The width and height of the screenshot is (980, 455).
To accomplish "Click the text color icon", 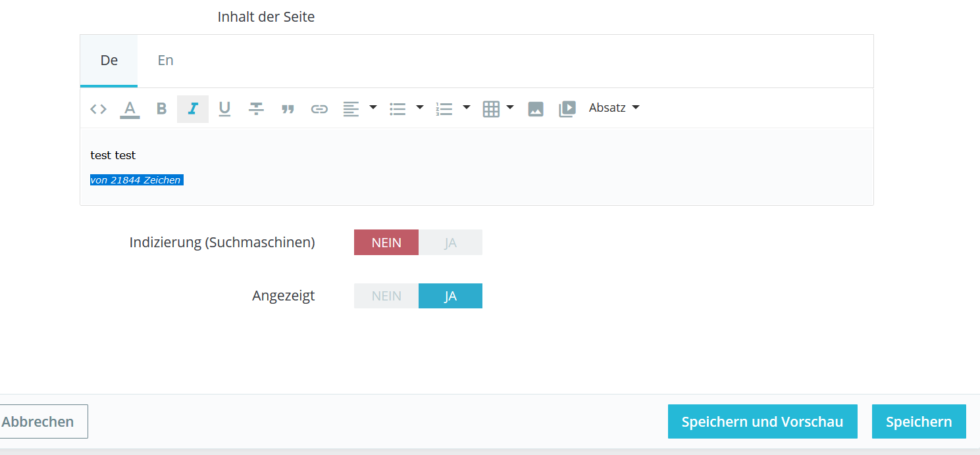I will [130, 109].
